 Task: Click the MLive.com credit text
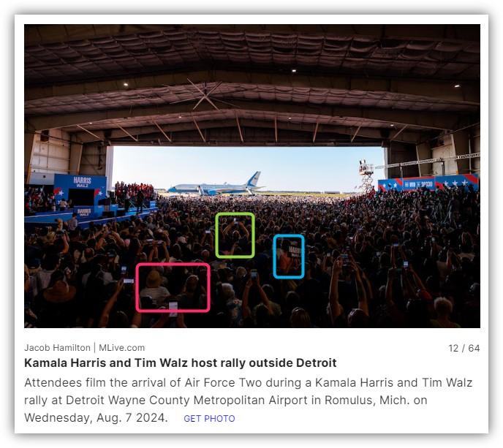(x=121, y=348)
